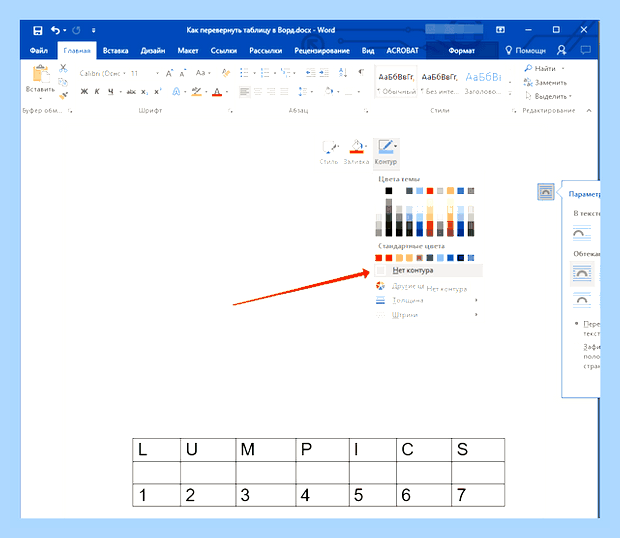Increase font size with the larger A icon
The height and width of the screenshot is (538, 620).
(169, 73)
